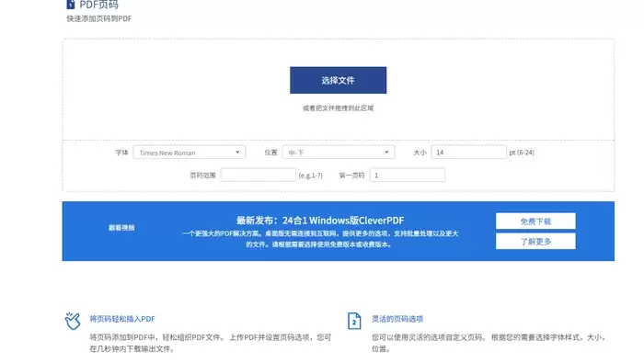
Task: Click the 灵活的页码选项 heading
Action: click(397, 319)
